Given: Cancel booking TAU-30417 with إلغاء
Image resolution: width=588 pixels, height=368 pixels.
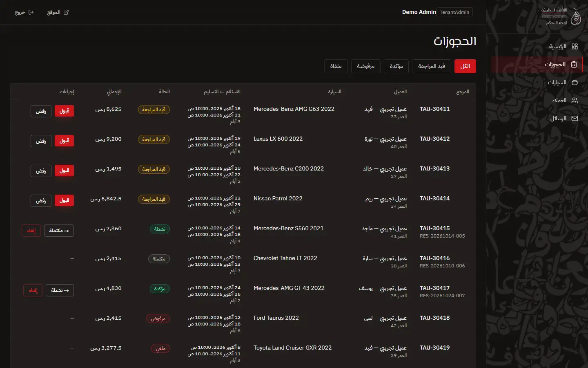Looking at the screenshot, I should (33, 290).
